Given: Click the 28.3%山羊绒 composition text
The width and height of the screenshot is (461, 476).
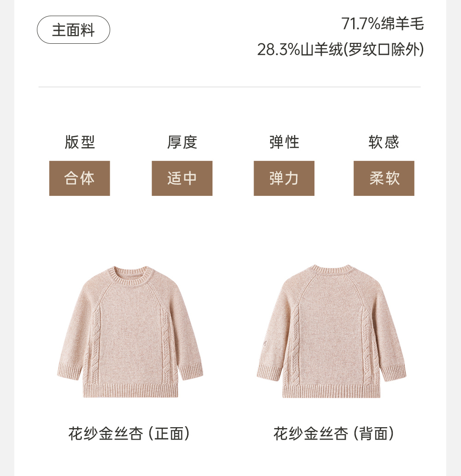Looking at the screenshot, I should pos(300,49).
